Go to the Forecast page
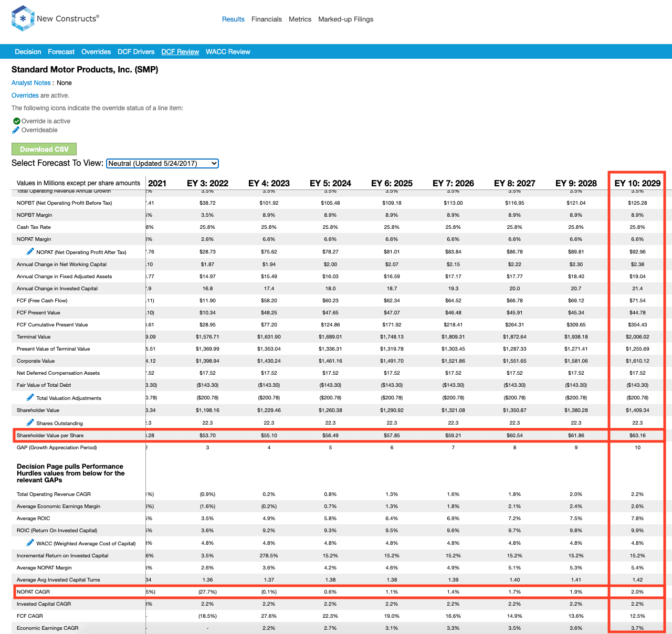Screen dimensions: 672x634 (61, 52)
